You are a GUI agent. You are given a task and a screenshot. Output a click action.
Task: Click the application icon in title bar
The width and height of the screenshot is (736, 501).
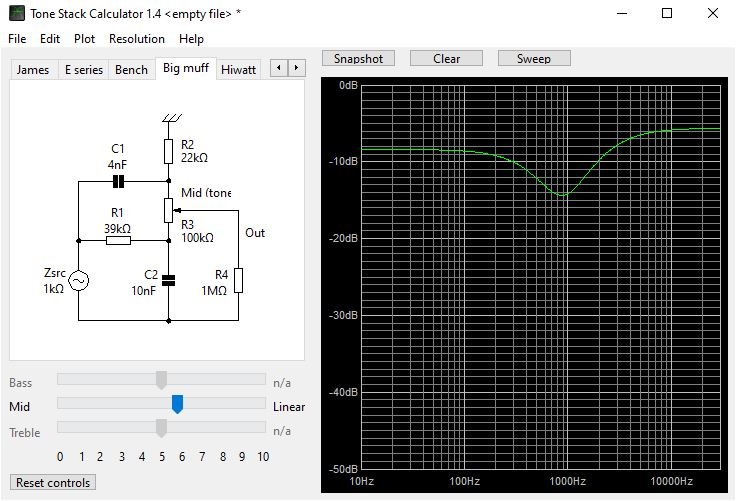coord(17,13)
